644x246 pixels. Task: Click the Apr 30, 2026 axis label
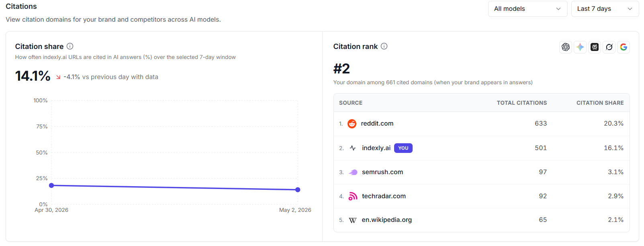pos(51,210)
